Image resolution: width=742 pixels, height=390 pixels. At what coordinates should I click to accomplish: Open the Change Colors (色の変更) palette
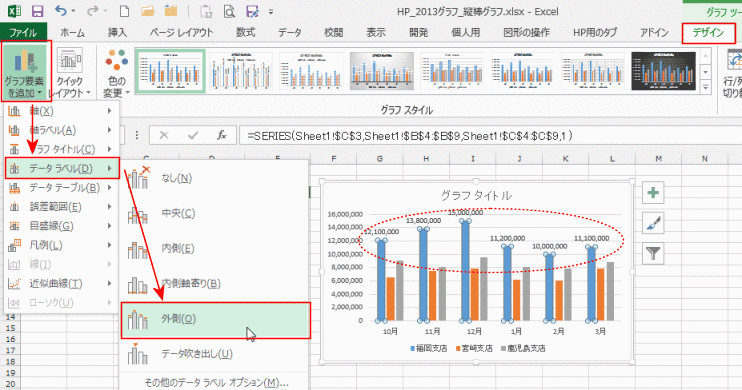click(116, 72)
